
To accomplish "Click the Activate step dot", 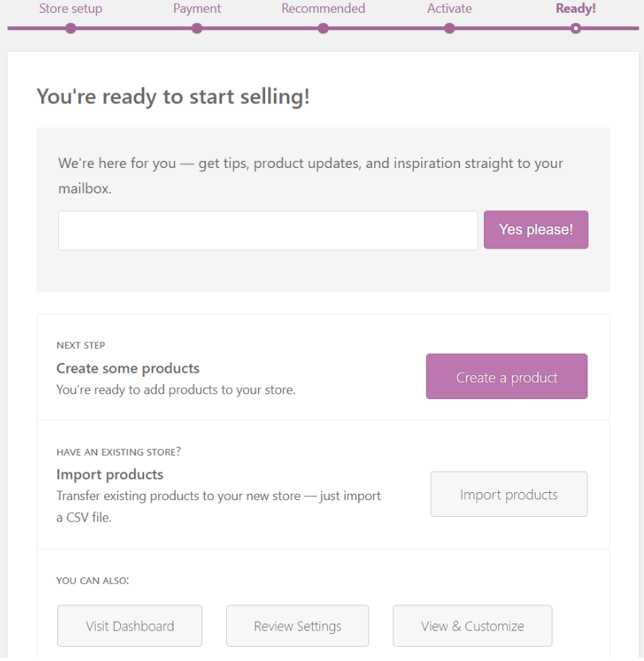I will coord(450,29).
